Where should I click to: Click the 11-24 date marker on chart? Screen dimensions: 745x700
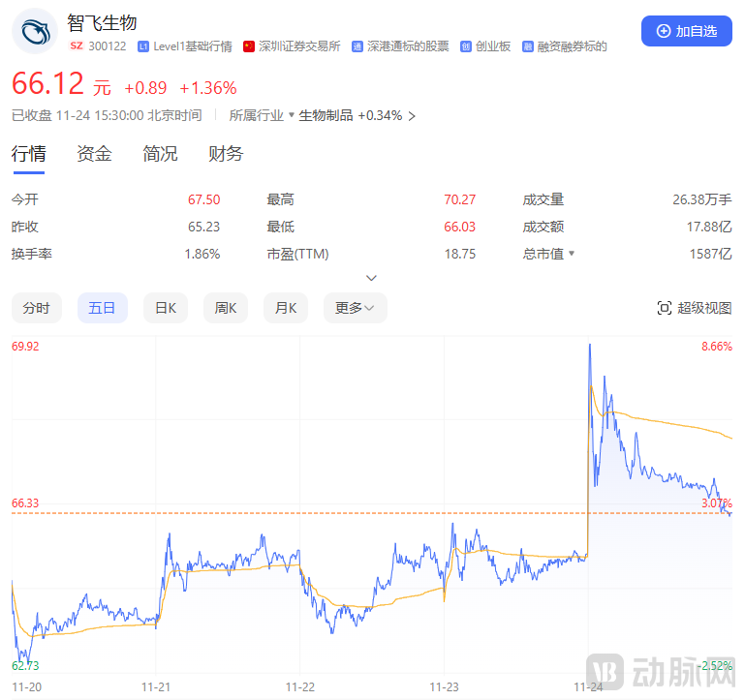coord(588,686)
